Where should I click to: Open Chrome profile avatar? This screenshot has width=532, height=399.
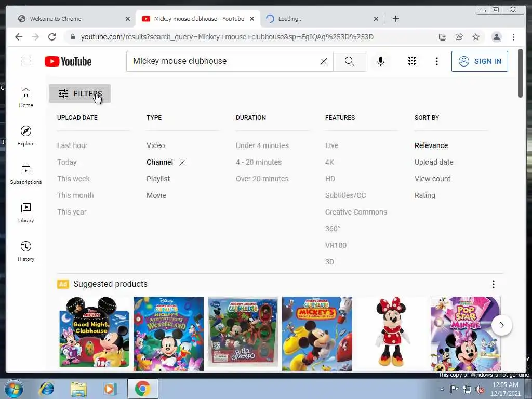point(496,37)
